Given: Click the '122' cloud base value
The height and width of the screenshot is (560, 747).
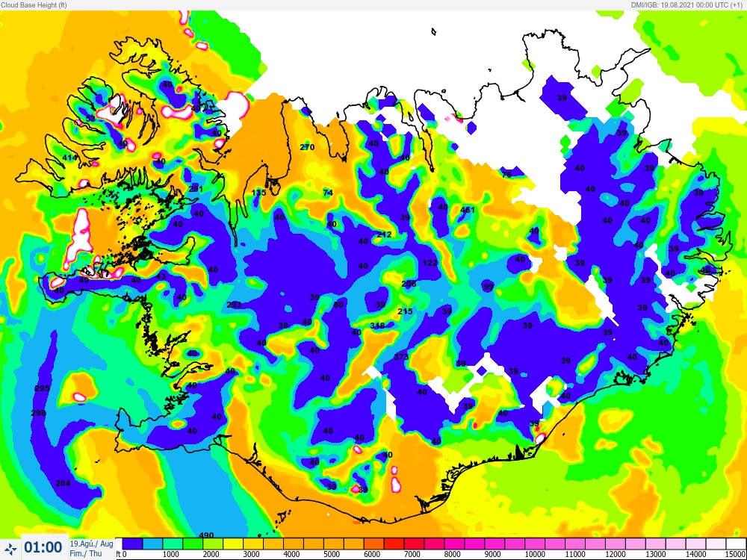Looking at the screenshot, I should click(x=430, y=263).
